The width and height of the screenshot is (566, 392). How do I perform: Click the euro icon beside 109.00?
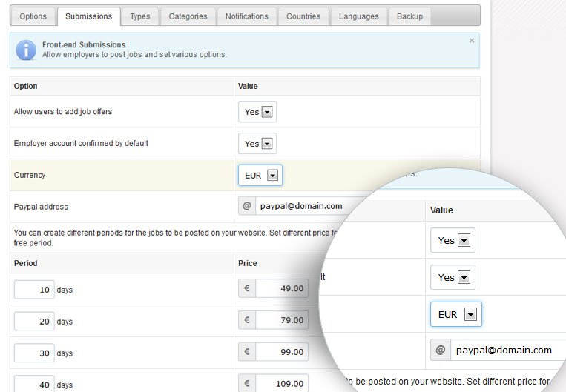tap(247, 383)
